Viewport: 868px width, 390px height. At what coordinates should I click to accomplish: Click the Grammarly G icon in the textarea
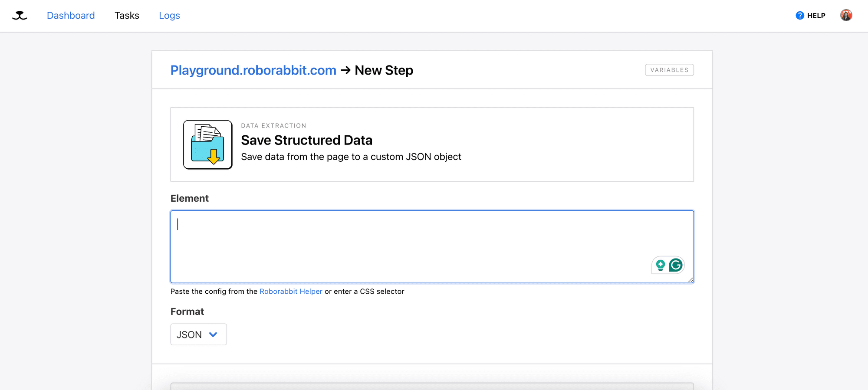(675, 265)
